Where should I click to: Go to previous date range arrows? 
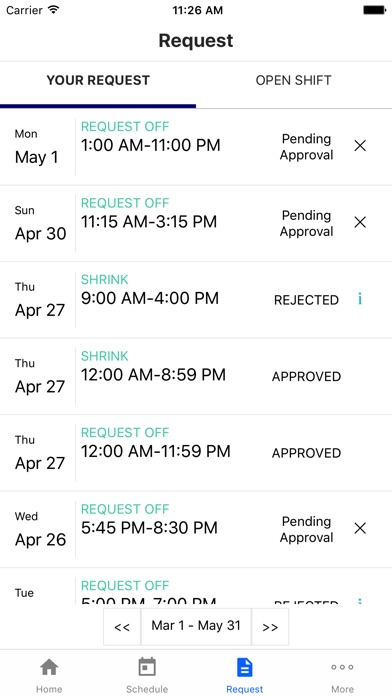click(122, 627)
